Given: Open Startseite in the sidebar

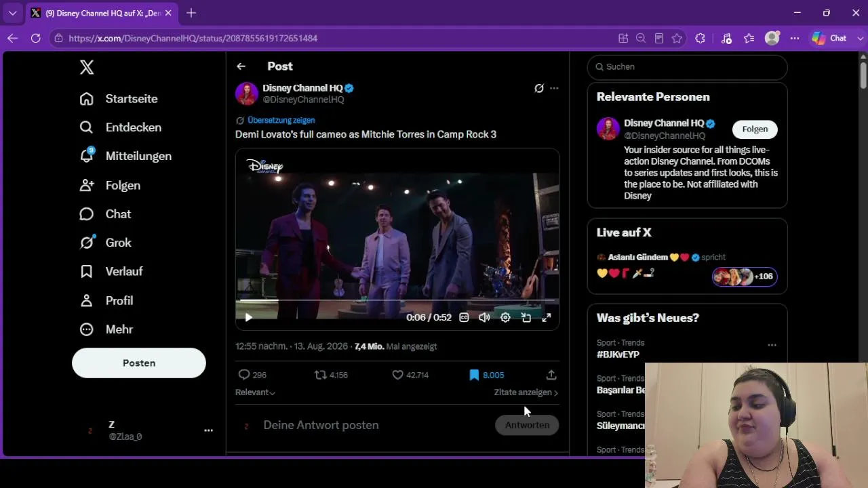Looking at the screenshot, I should pyautogui.click(x=119, y=99).
